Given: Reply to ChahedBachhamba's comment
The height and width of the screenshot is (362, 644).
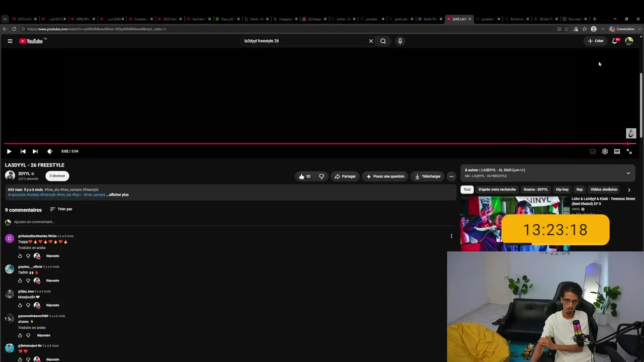Looking at the screenshot, I should tap(53, 256).
